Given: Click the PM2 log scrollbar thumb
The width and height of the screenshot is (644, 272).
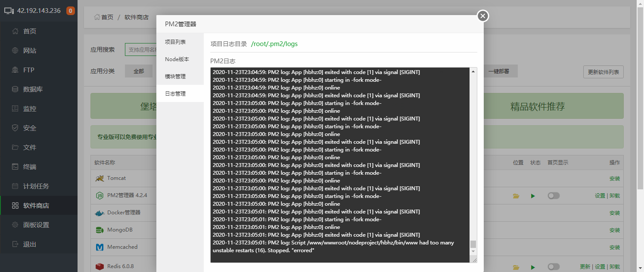Looking at the screenshot, I should pos(473,244).
